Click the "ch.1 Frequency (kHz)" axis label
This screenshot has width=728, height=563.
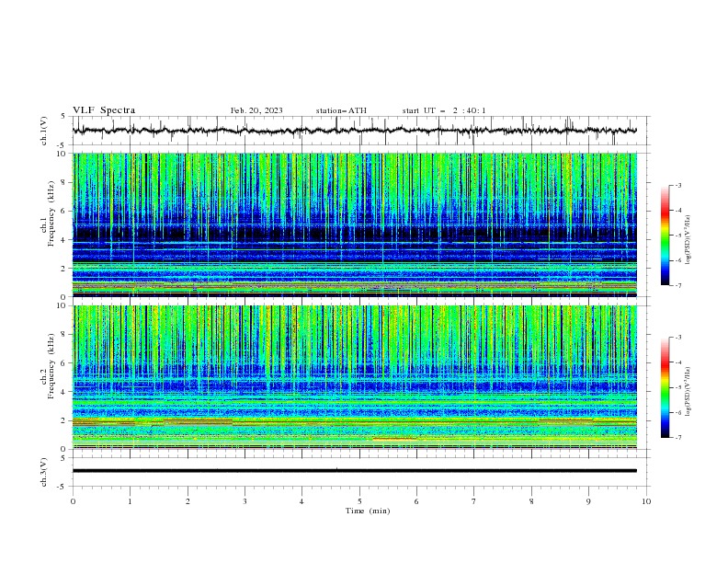pyautogui.click(x=48, y=212)
